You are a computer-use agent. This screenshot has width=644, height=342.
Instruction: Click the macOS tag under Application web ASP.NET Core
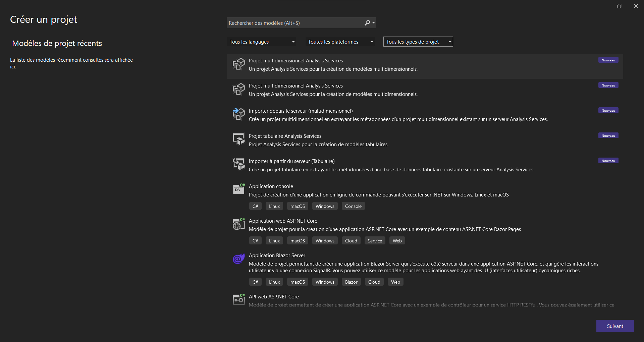click(x=298, y=241)
